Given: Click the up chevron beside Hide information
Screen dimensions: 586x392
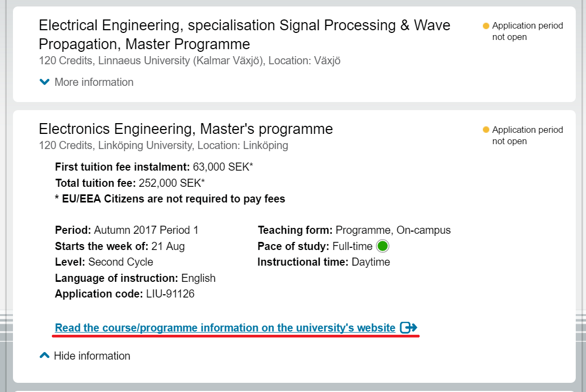Looking at the screenshot, I should point(45,356).
